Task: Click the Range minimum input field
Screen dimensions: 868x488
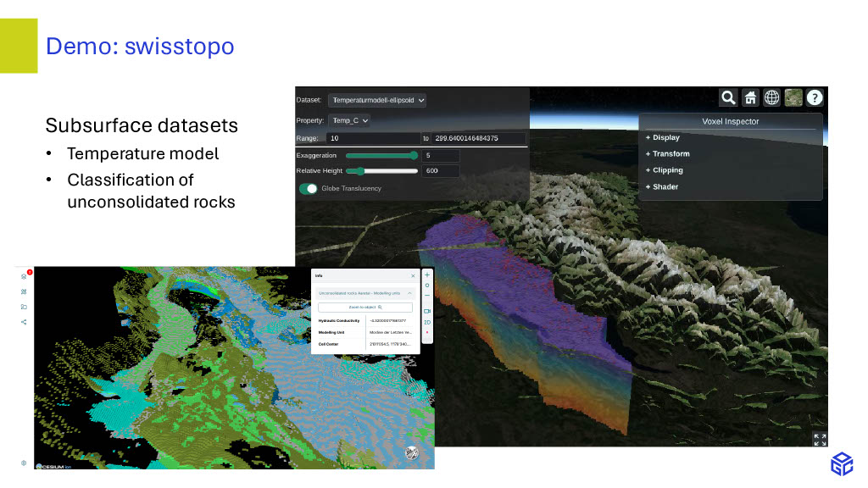Action: pyautogui.click(x=373, y=138)
